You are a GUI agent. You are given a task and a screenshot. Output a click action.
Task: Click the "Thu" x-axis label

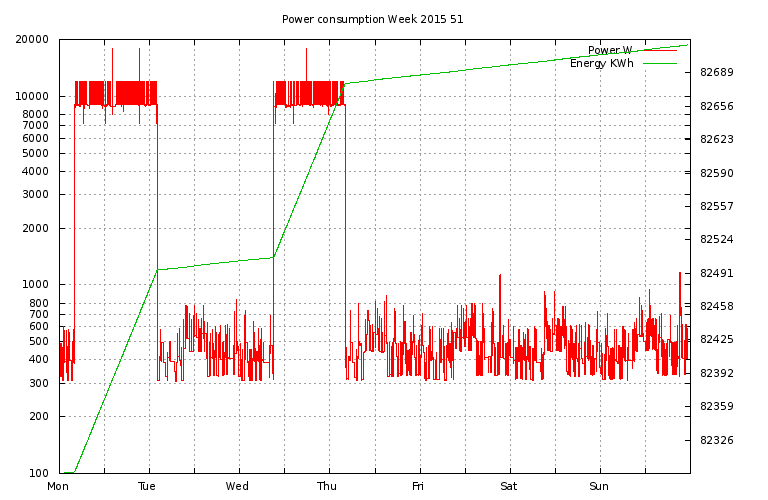[327, 486]
